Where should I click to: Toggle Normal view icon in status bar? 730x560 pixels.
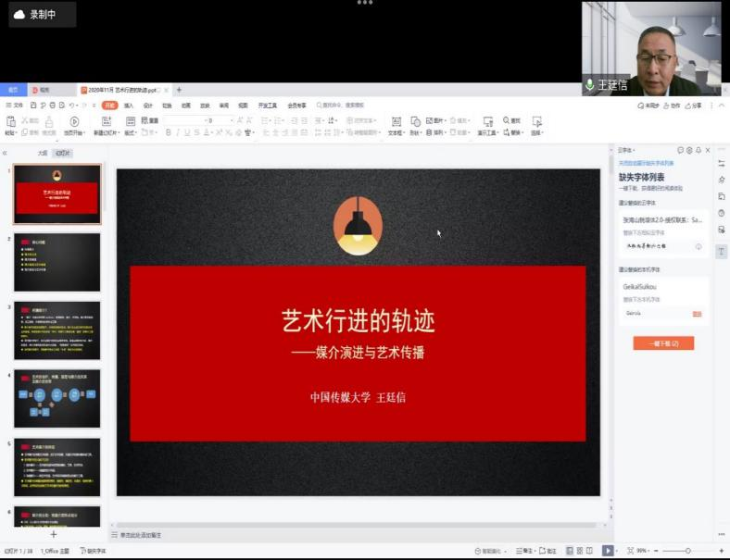click(569, 551)
